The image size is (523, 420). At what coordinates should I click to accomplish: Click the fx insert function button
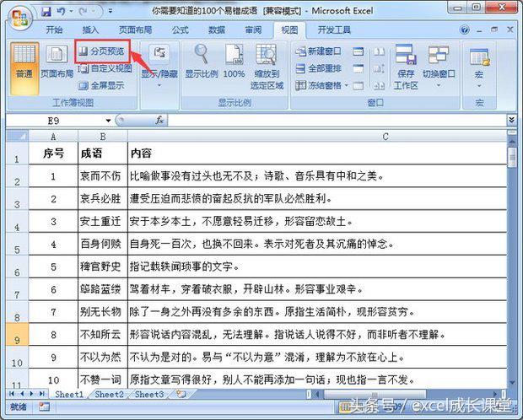(159, 120)
